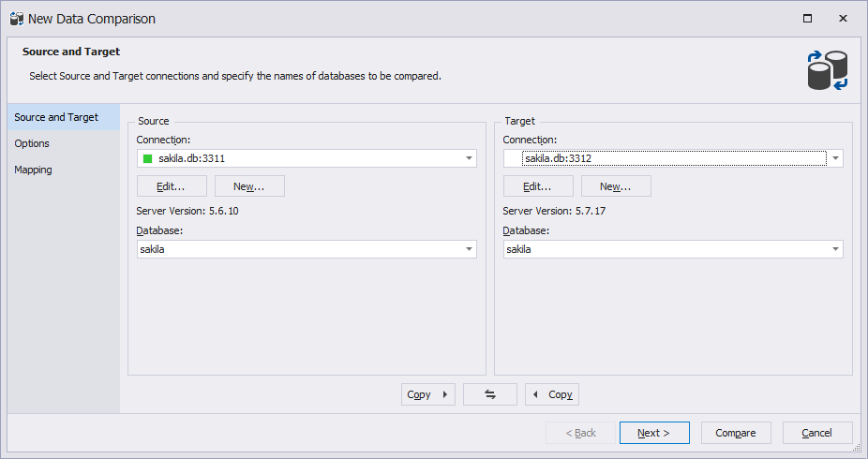Click the green connection color indicator
This screenshot has width=868, height=459.
click(x=148, y=158)
